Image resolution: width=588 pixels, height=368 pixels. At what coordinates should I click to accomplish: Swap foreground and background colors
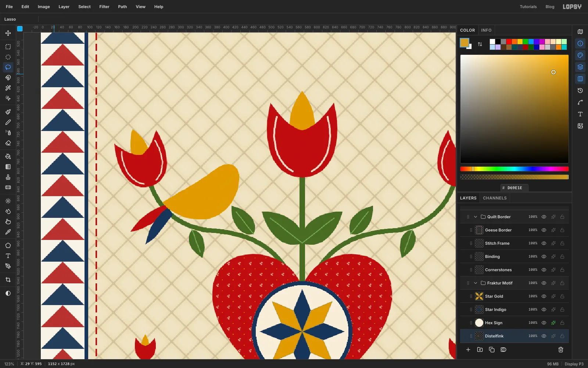[480, 44]
